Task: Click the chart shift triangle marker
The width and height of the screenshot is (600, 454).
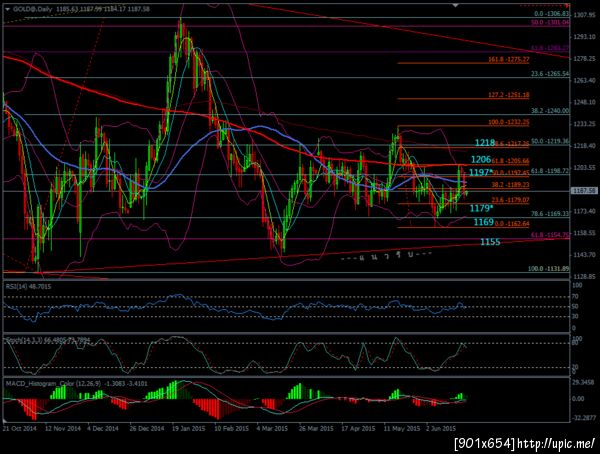Action: 455,5
